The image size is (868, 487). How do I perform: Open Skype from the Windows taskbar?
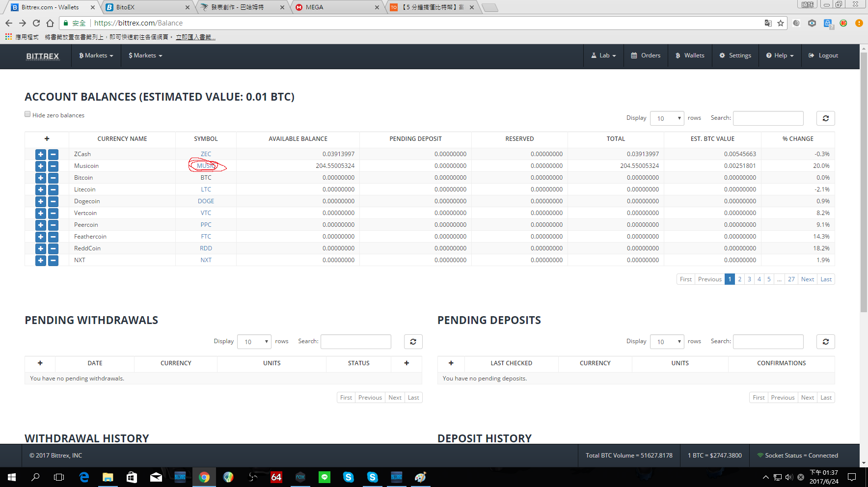tap(348, 477)
